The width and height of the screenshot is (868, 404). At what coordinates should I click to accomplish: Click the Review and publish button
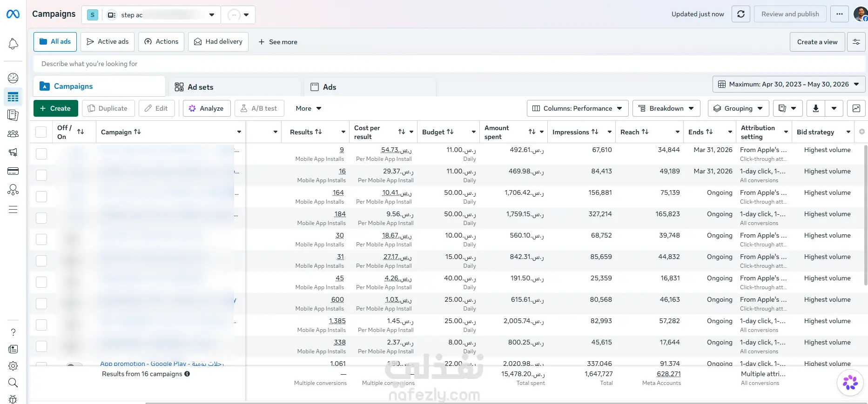(790, 14)
